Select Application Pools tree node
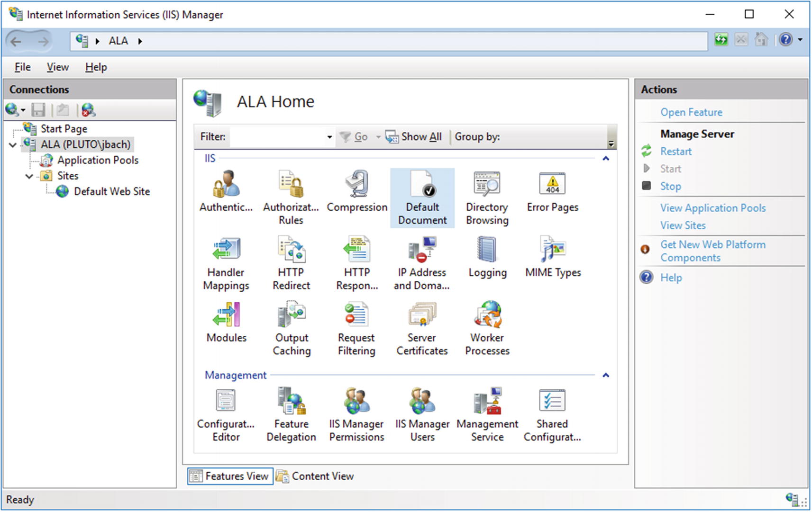812x512 pixels. [98, 161]
